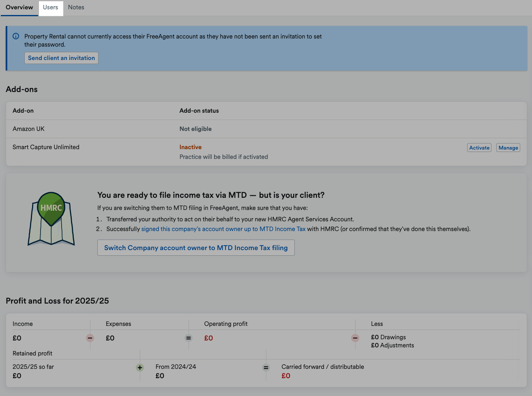Click the Not eligible status text
The image size is (532, 396).
coord(195,129)
